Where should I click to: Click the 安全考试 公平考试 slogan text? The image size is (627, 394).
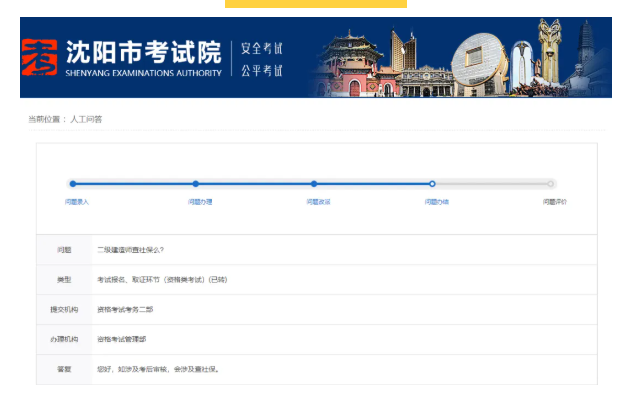262,59
